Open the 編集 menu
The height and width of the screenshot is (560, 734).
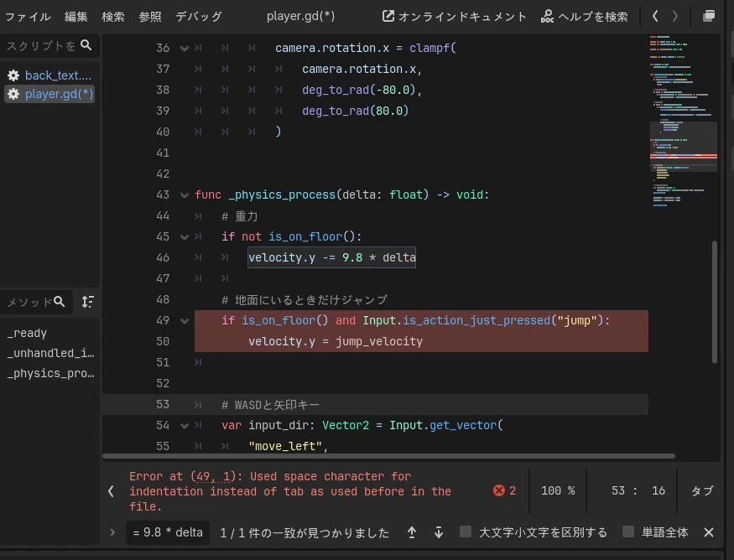tap(75, 17)
